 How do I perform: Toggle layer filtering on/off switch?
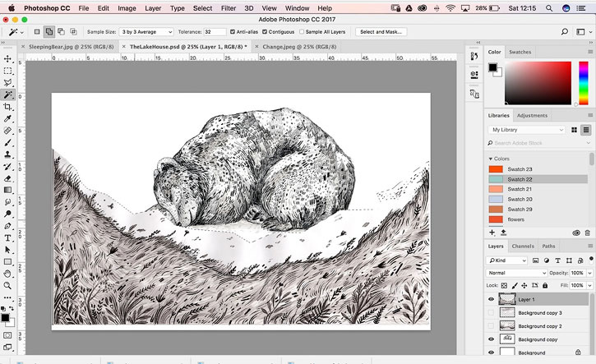[591, 259]
